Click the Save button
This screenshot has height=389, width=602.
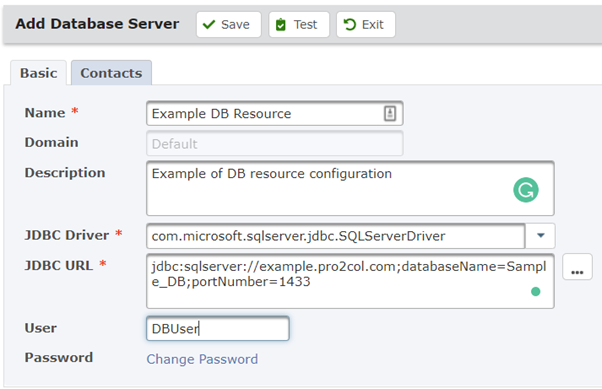tap(228, 25)
